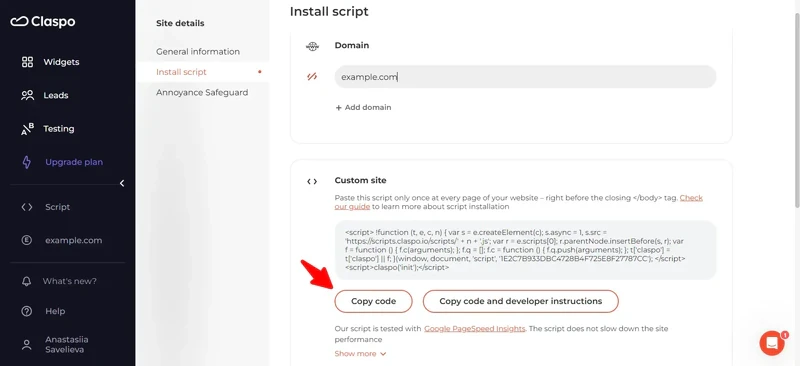The image size is (800, 366).
Task: Click the Help question-mark icon
Action: [x=27, y=311]
